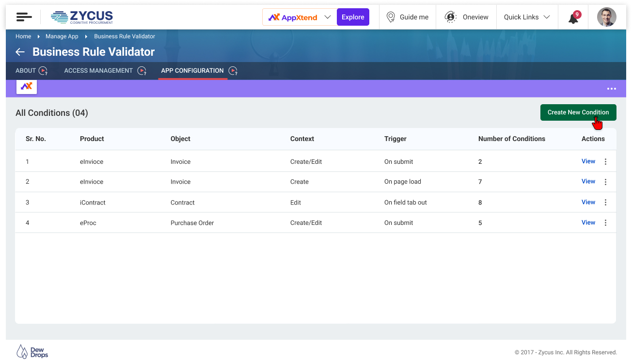Click the Contract object cell
Screen dimensions: 632x364
(x=183, y=203)
